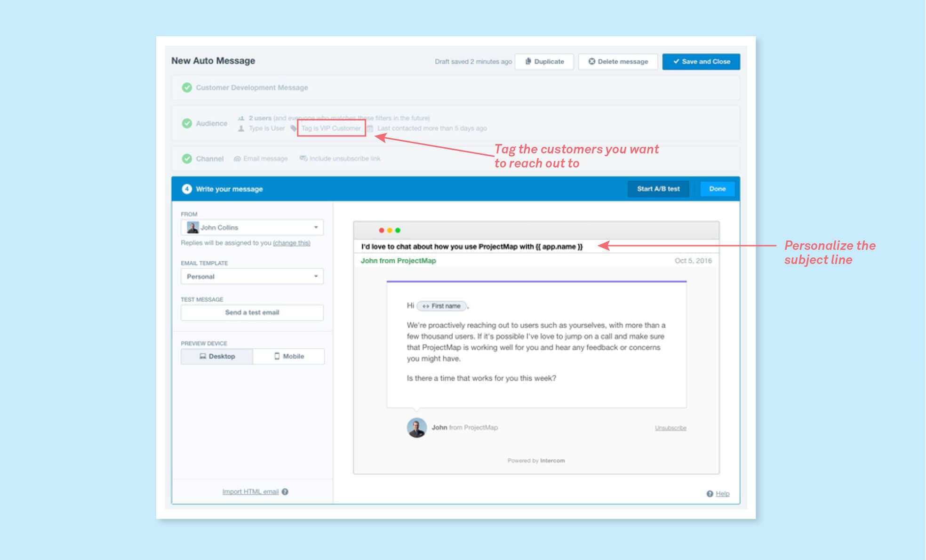Click the step 4 number badge
926x560 pixels.
(x=187, y=189)
